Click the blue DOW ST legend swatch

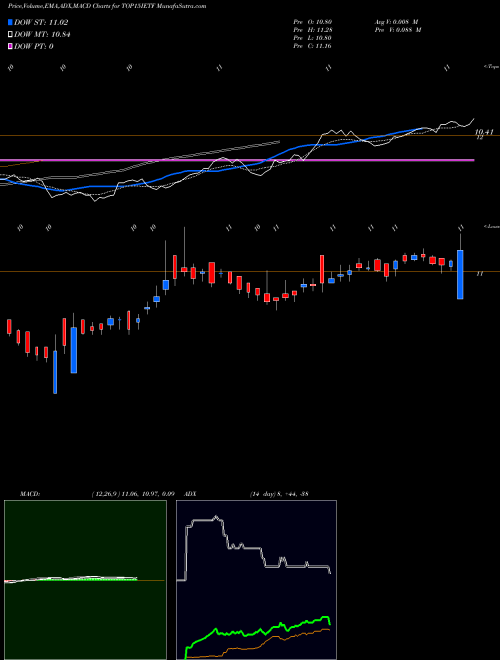(x=11, y=22)
